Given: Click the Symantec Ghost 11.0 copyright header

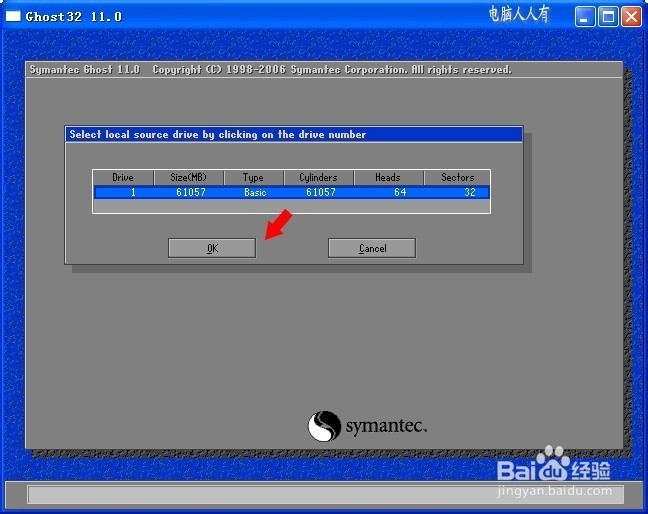Looking at the screenshot, I should (270, 69).
